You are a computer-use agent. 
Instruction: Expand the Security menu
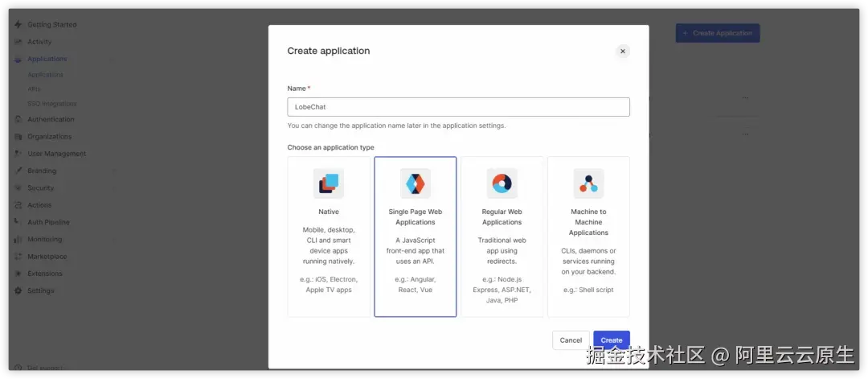click(x=41, y=187)
